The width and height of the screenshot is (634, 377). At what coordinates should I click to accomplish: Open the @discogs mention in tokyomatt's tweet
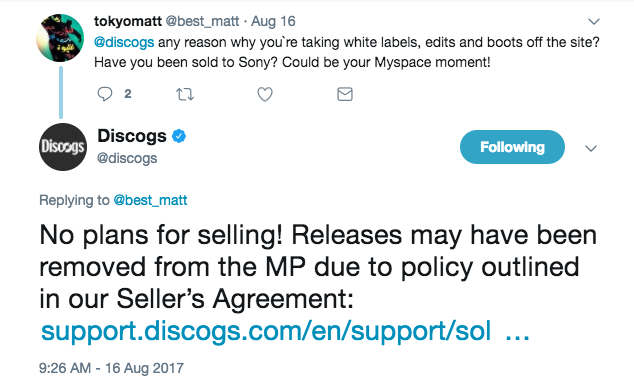pos(124,42)
